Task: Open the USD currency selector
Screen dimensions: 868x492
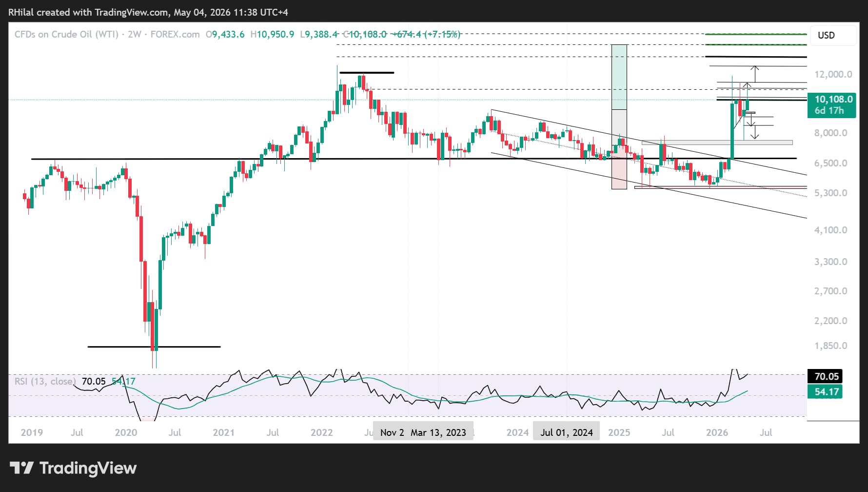Action: (833, 35)
